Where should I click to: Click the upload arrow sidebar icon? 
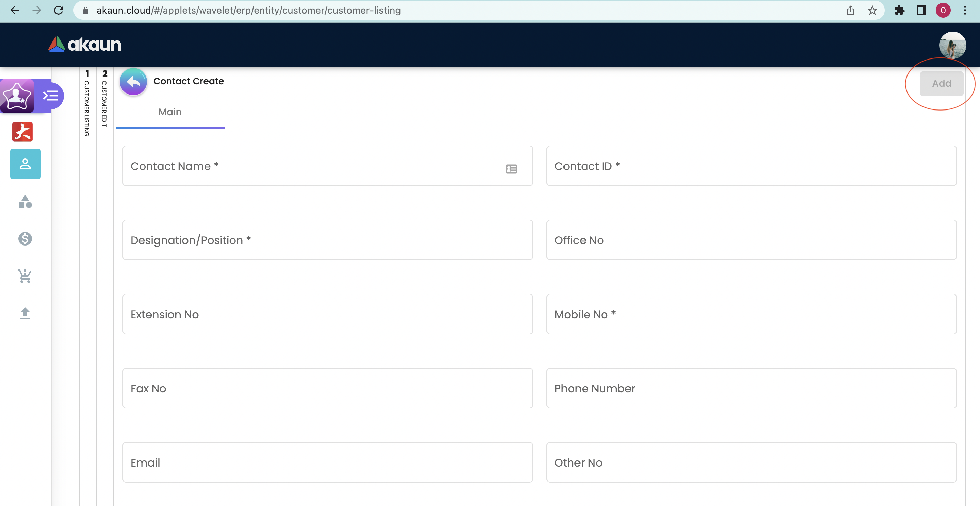click(x=25, y=313)
